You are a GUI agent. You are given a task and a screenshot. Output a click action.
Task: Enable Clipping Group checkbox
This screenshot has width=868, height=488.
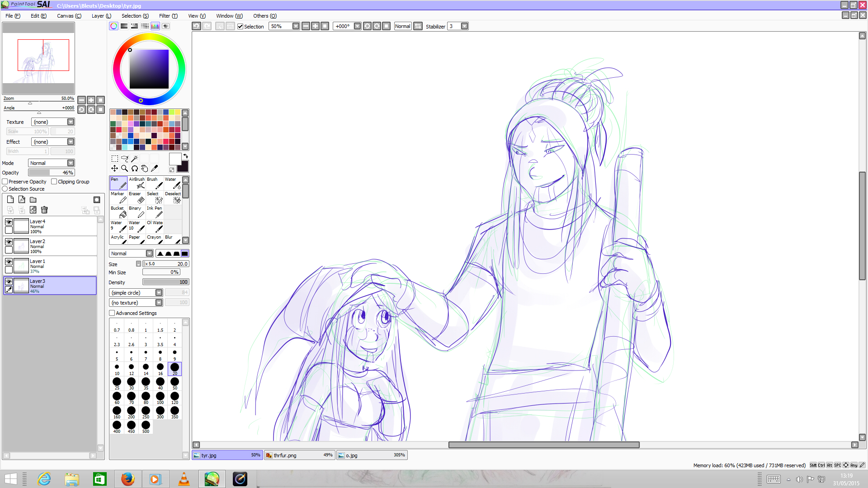(54, 182)
